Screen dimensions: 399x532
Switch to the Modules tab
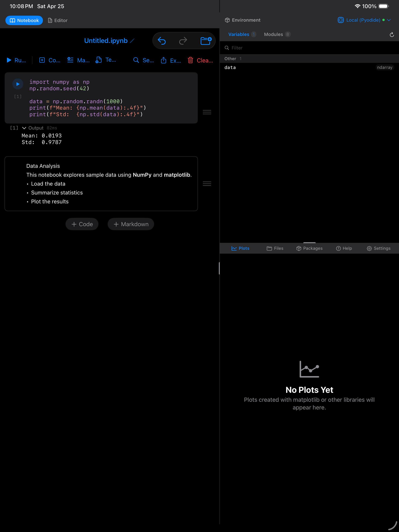(277, 34)
